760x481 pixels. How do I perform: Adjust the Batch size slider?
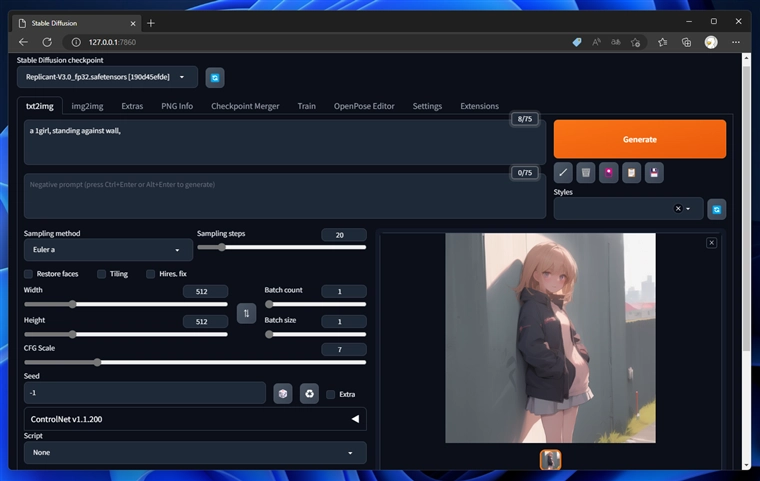tap(315, 335)
